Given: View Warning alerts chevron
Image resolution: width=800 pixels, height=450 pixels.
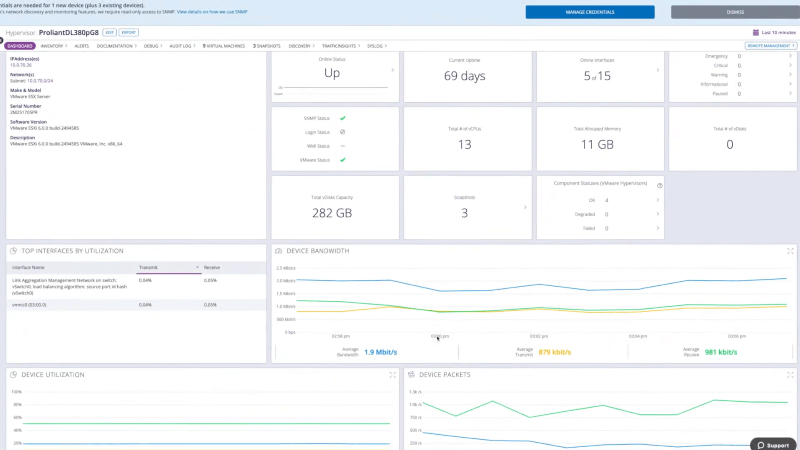Looking at the screenshot, I should 790,75.
